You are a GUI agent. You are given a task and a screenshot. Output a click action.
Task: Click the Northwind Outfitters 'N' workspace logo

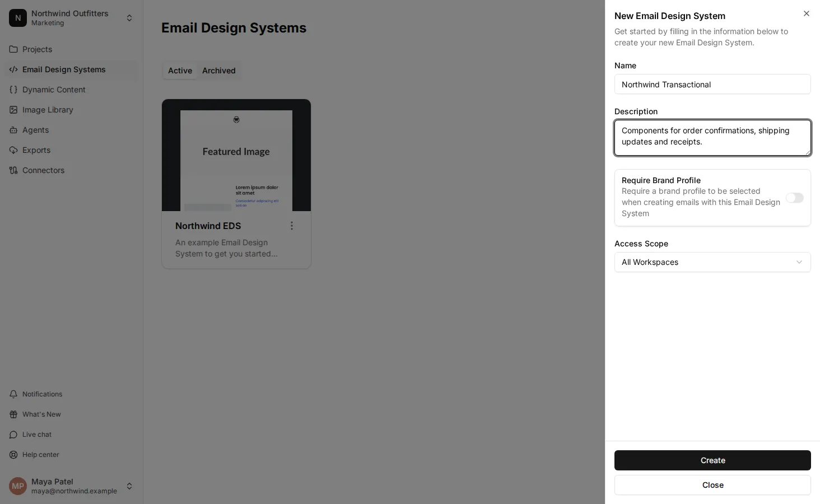point(18,18)
